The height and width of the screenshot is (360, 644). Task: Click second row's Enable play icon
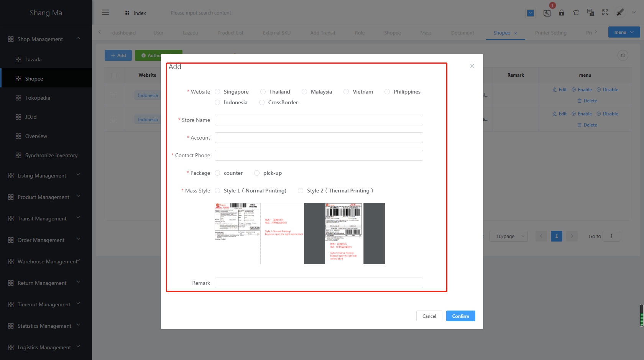(x=574, y=114)
